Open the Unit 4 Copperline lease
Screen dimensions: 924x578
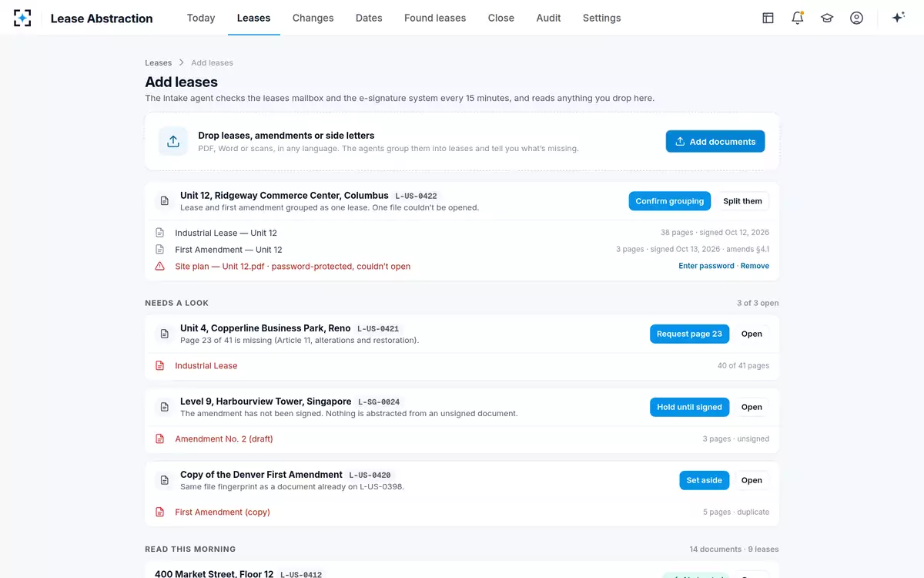pyautogui.click(x=752, y=334)
